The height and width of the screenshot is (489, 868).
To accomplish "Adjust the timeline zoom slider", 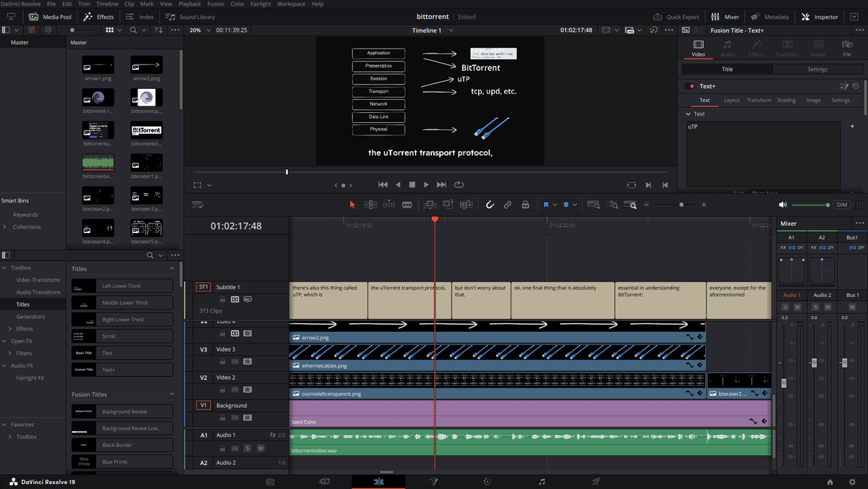I will click(680, 205).
